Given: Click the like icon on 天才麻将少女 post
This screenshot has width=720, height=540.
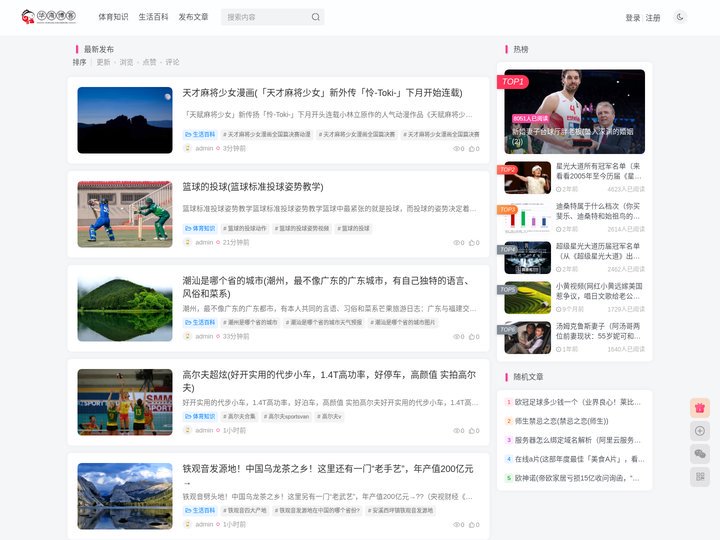Looking at the screenshot, I should 471,149.
